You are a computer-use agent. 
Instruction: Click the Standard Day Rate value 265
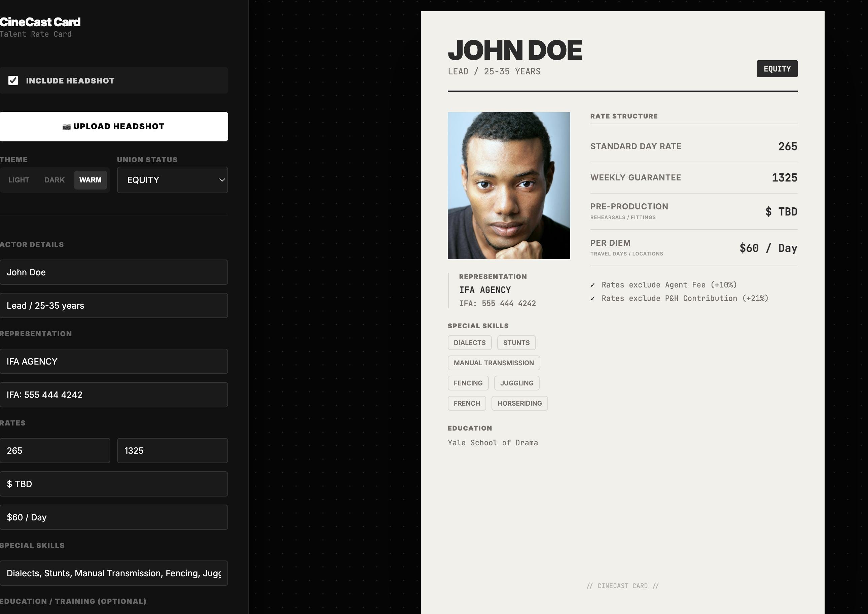pos(788,146)
